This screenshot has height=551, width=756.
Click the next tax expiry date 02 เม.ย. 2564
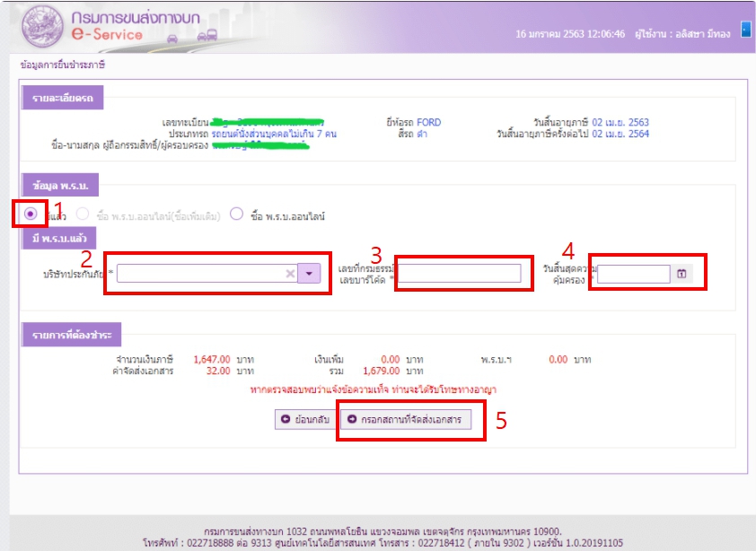click(x=620, y=134)
